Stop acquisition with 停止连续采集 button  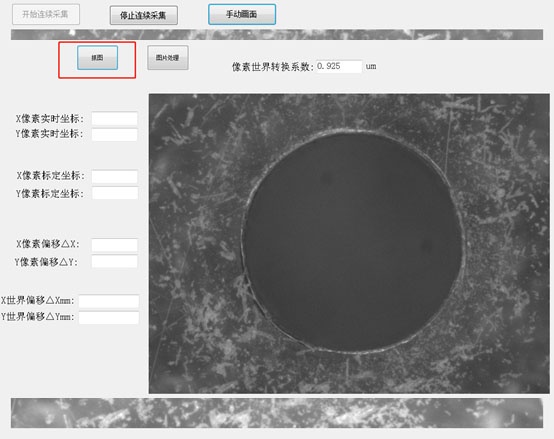click(x=143, y=15)
